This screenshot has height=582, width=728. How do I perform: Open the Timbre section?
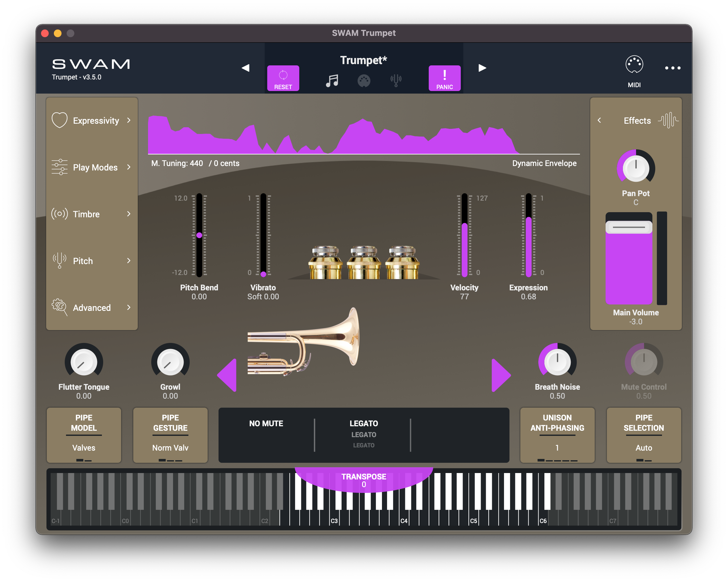[x=92, y=214]
